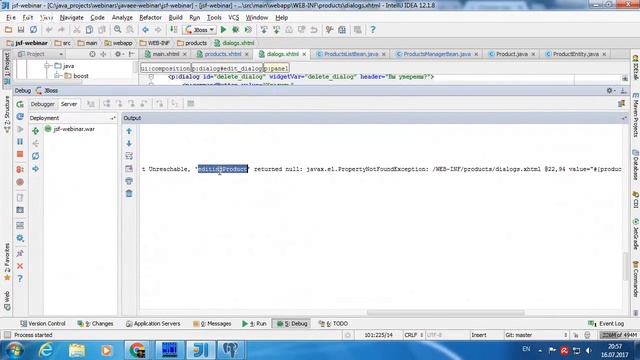640x360 pixels.
Task: Open the JBoss run configuration dropdown
Action: pyautogui.click(x=200, y=30)
